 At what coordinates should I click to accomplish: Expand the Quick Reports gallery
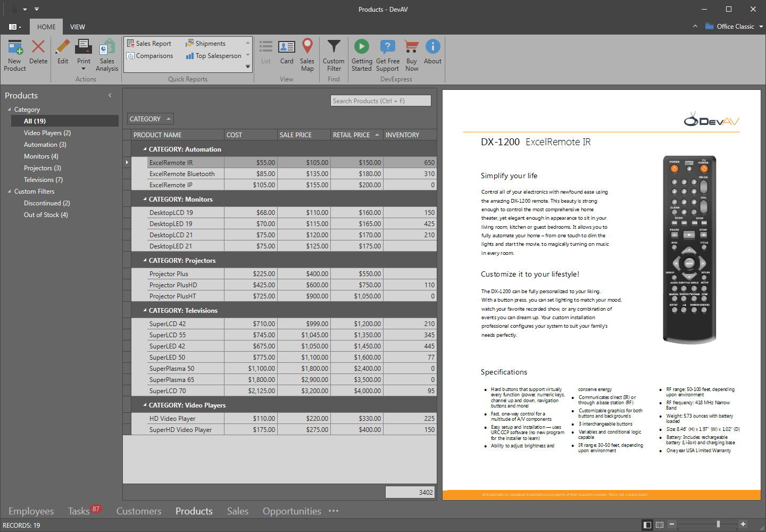point(248,66)
